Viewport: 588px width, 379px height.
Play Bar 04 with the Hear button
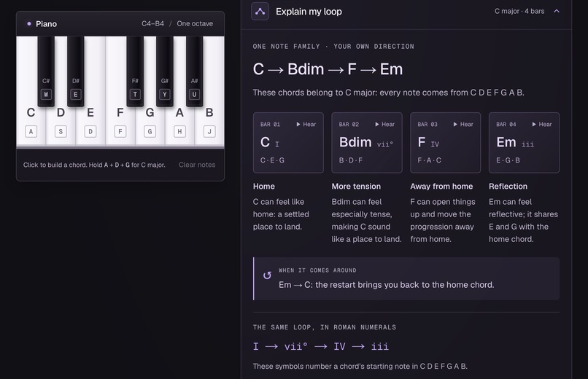542,125
